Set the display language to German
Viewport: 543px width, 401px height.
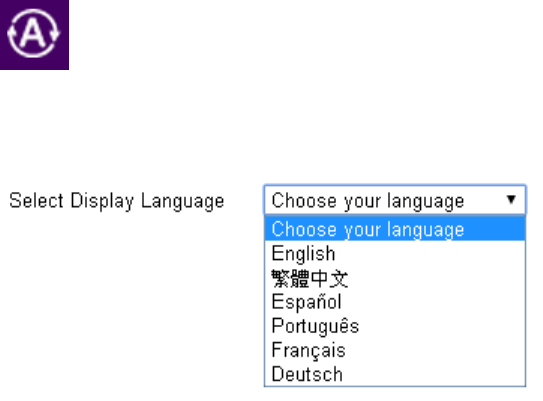(x=395, y=374)
